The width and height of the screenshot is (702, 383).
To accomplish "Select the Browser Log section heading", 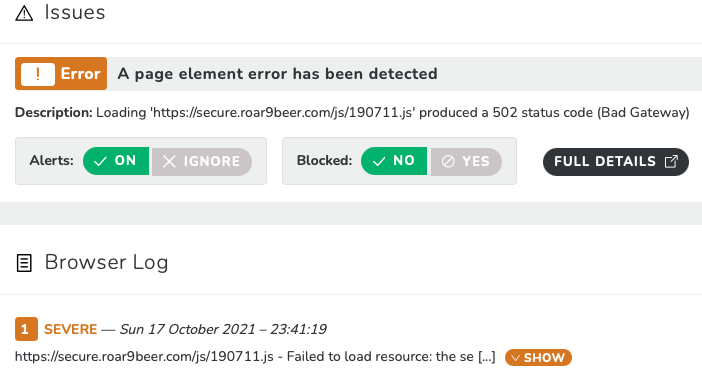I will click(x=107, y=263).
